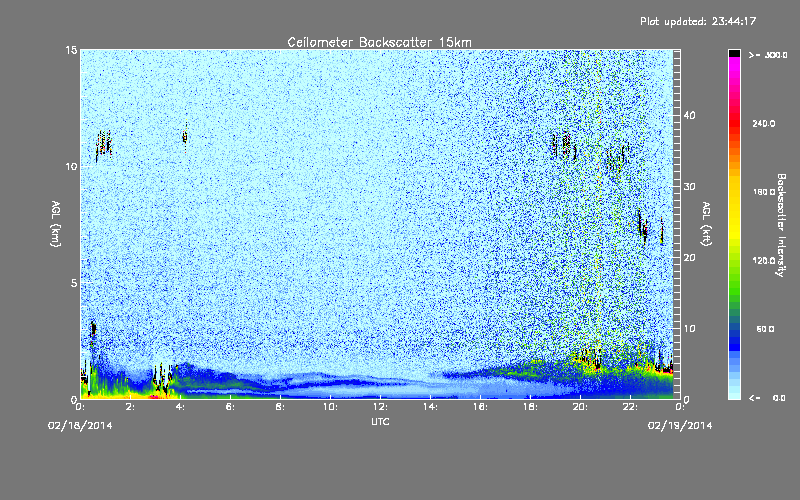800x500 pixels.
Task: Select the '14:' hour tick label
Action: point(430,407)
